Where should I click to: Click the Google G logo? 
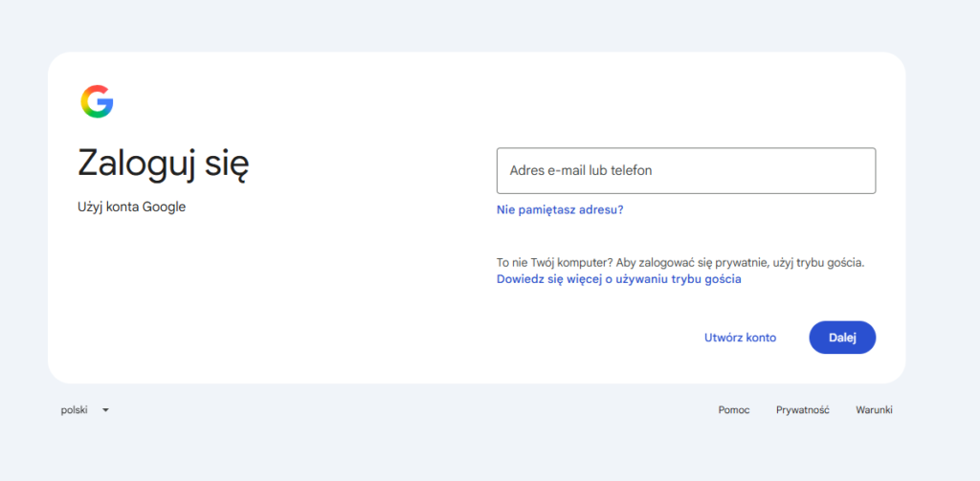tap(97, 101)
